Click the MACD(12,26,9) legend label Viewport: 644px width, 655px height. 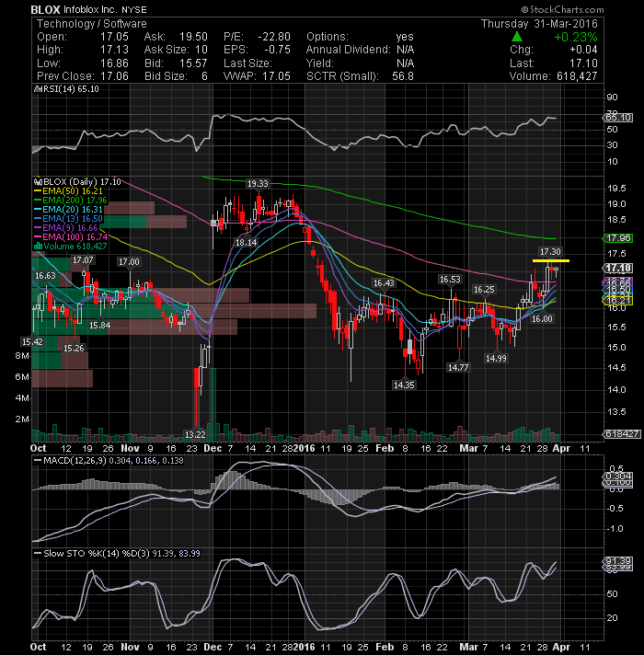(75, 461)
